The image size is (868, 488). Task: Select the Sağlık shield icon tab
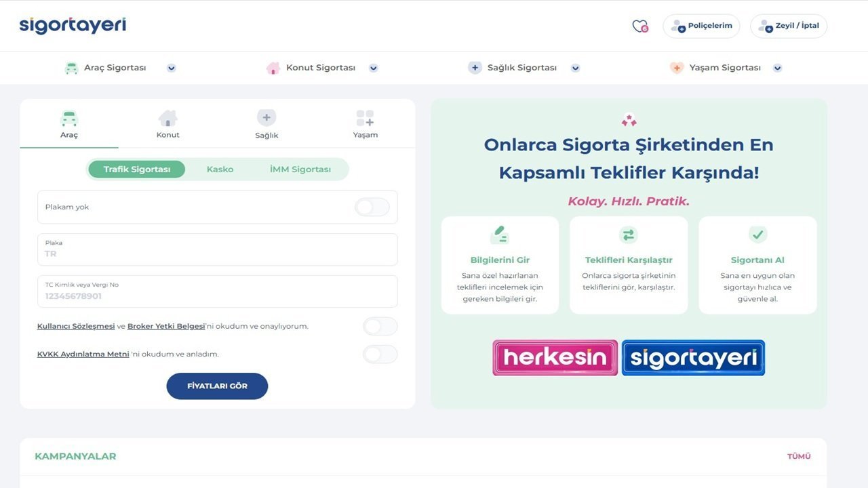(x=267, y=118)
